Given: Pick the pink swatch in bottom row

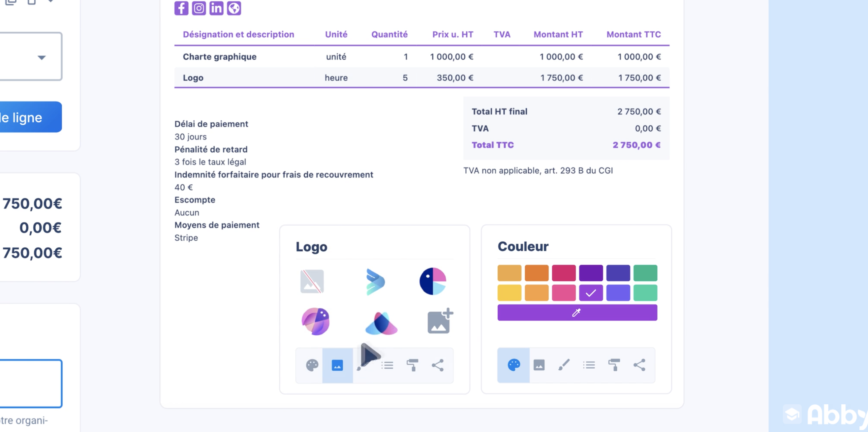Looking at the screenshot, I should [564, 293].
